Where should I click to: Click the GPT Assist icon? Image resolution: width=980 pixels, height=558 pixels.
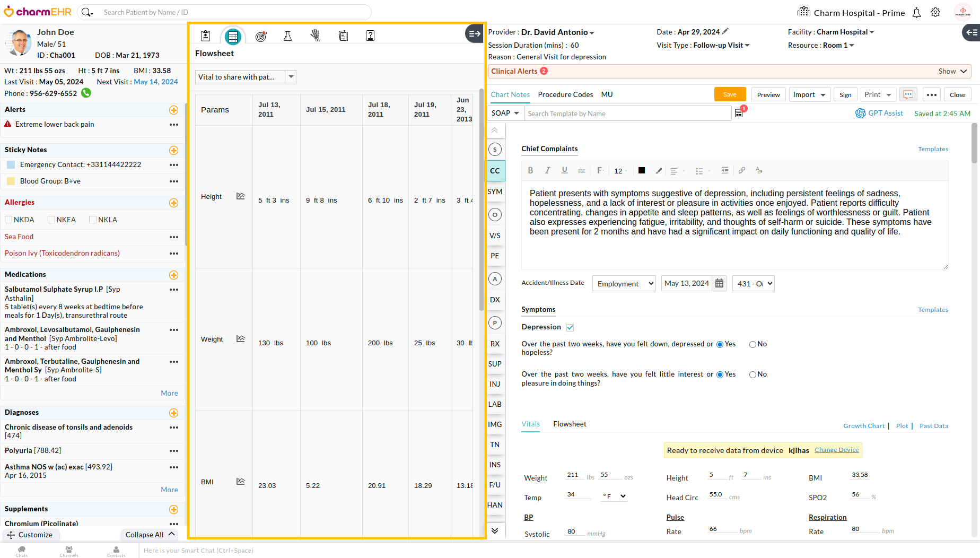pyautogui.click(x=860, y=114)
